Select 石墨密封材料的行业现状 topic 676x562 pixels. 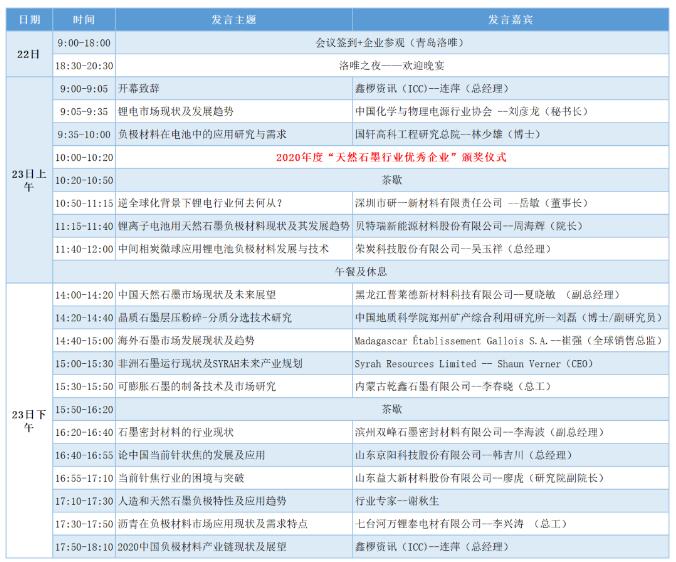[x=234, y=432]
